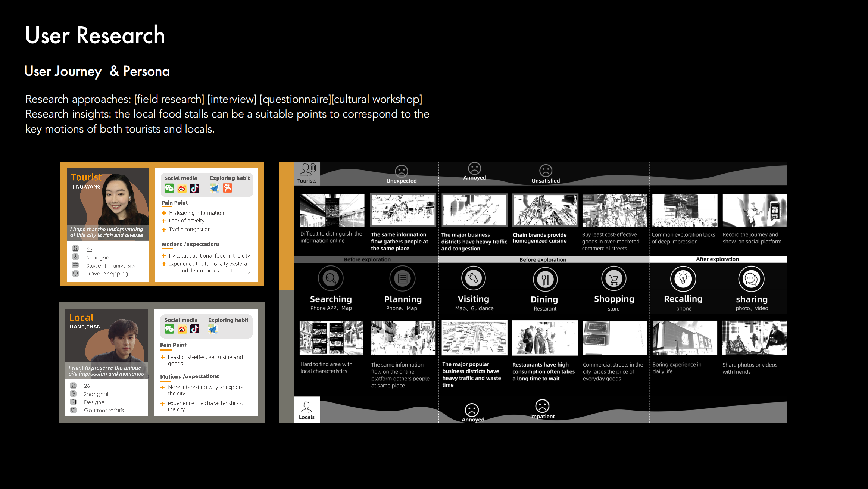Select the Visiting footprint icon
This screenshot has height=489, width=868.
tap(473, 278)
